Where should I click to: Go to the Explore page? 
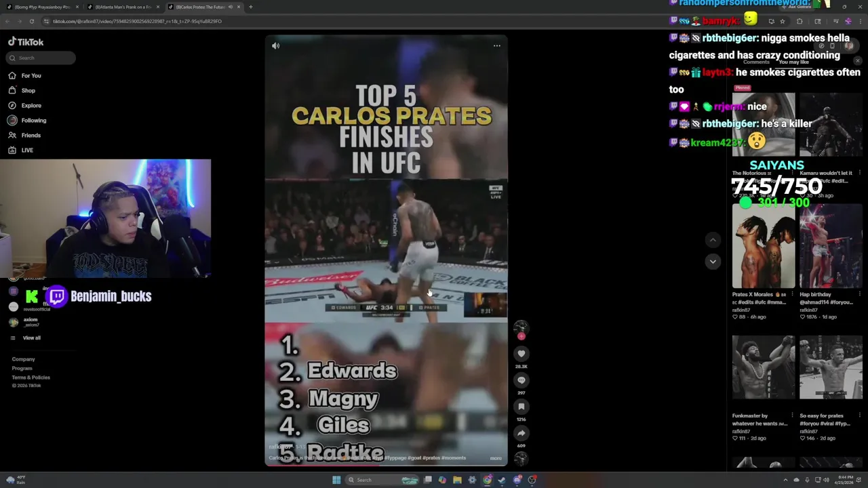click(25, 105)
